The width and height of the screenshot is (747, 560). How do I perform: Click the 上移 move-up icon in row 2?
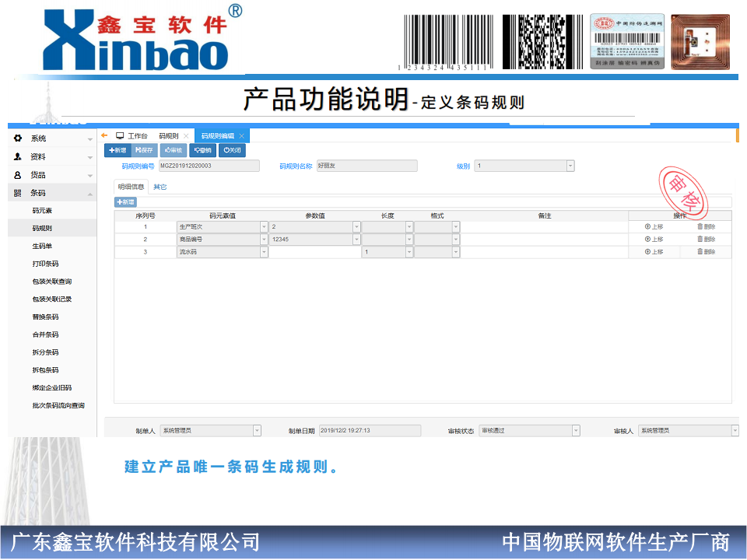click(647, 239)
